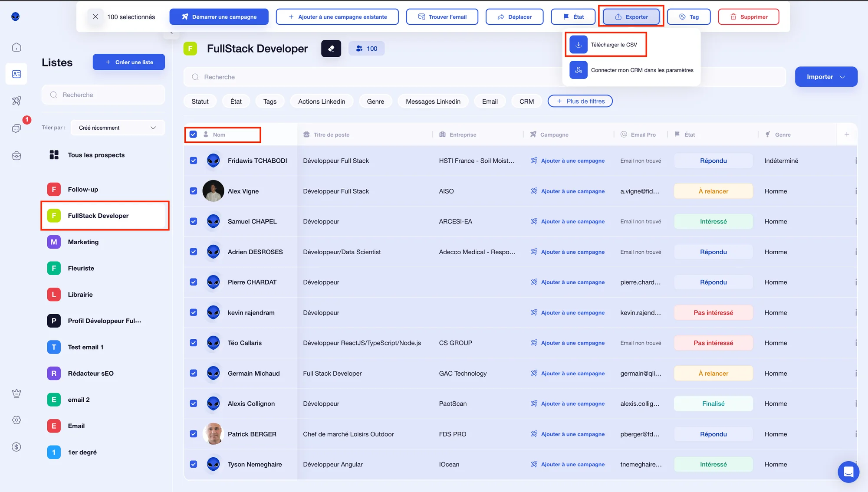868x492 pixels.
Task: Click Créer une liste button
Action: click(x=129, y=62)
